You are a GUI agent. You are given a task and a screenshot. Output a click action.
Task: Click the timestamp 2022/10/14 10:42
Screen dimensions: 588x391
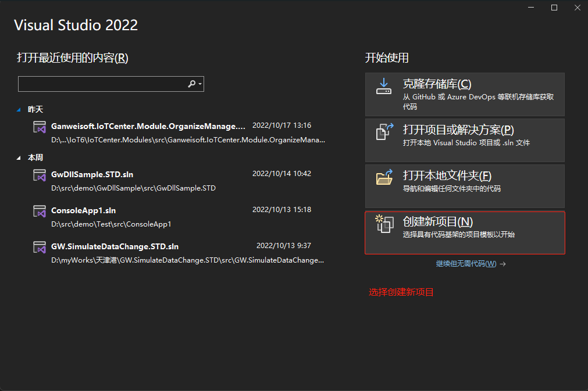281,173
